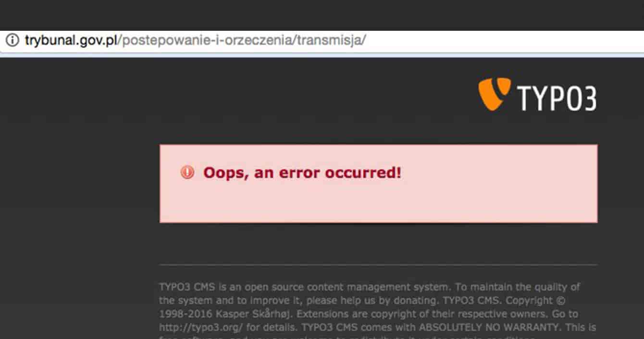Click the copyright © symbol in the footer
Viewport: 644px width, 339px height.
pos(561,301)
